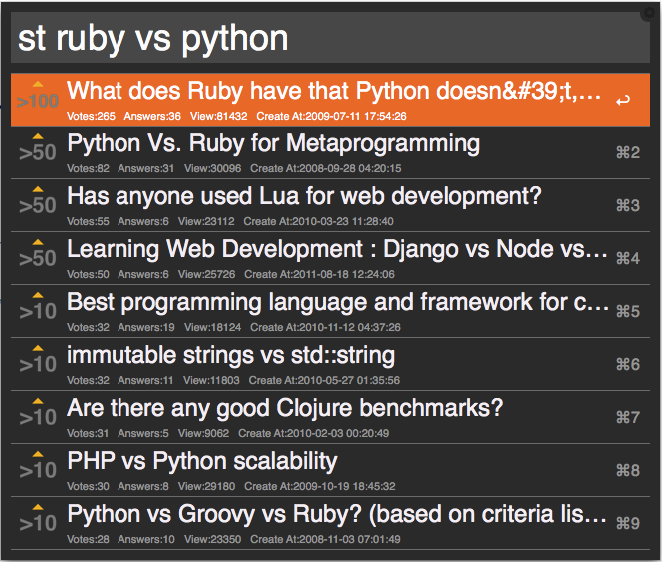
Task: Click the >100 vote icon of the Ruby vs Python result
Action: [38, 95]
